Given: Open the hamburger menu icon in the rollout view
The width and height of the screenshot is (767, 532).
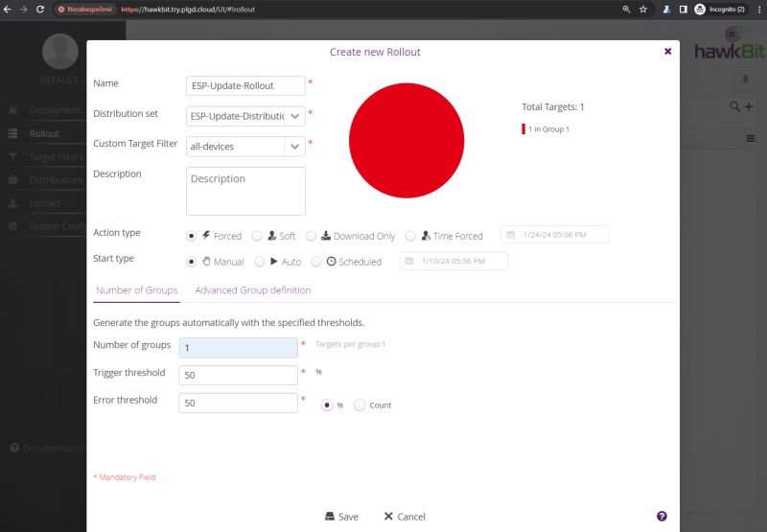Looking at the screenshot, I should point(751,138).
